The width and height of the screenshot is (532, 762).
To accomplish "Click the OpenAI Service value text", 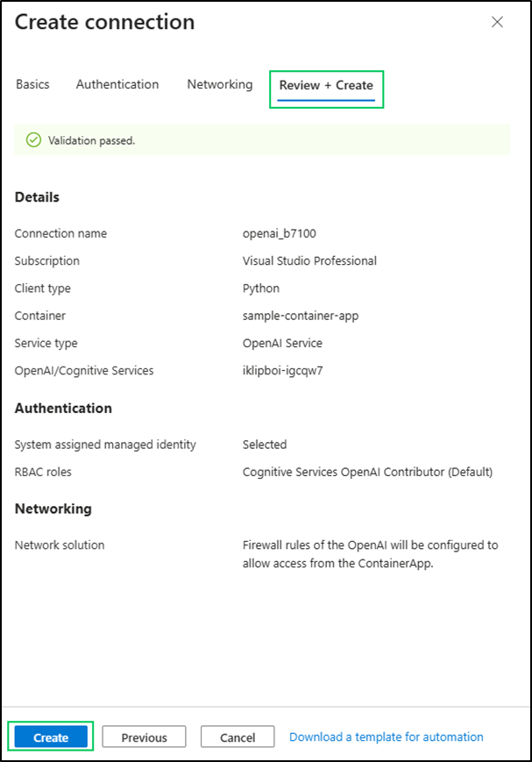I will [x=282, y=344].
